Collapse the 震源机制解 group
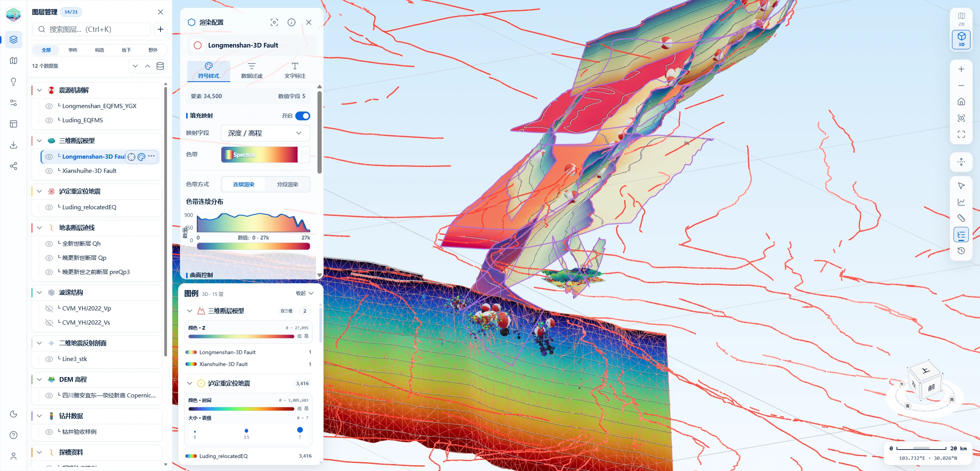 tap(39, 90)
